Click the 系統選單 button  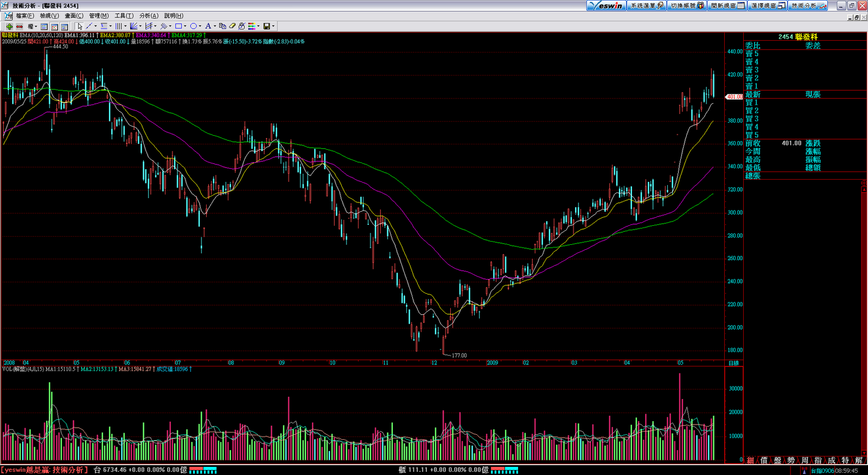[x=647, y=5]
